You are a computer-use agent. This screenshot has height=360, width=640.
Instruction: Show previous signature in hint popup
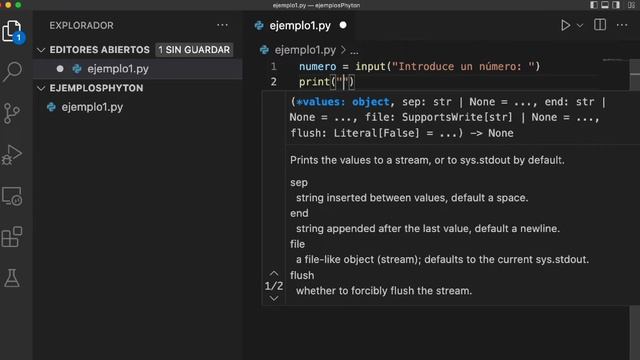(274, 273)
